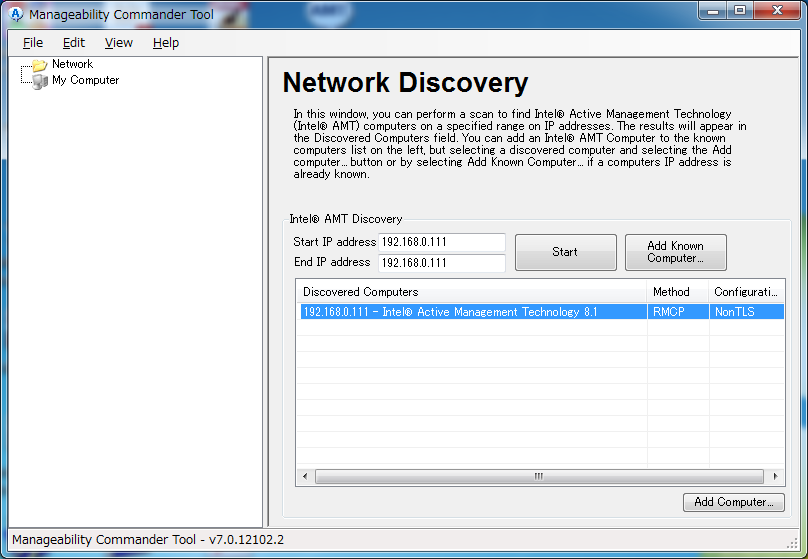The width and height of the screenshot is (808, 559).
Task: Select the 192.168.0.111 discovered computer row
Action: tap(542, 312)
